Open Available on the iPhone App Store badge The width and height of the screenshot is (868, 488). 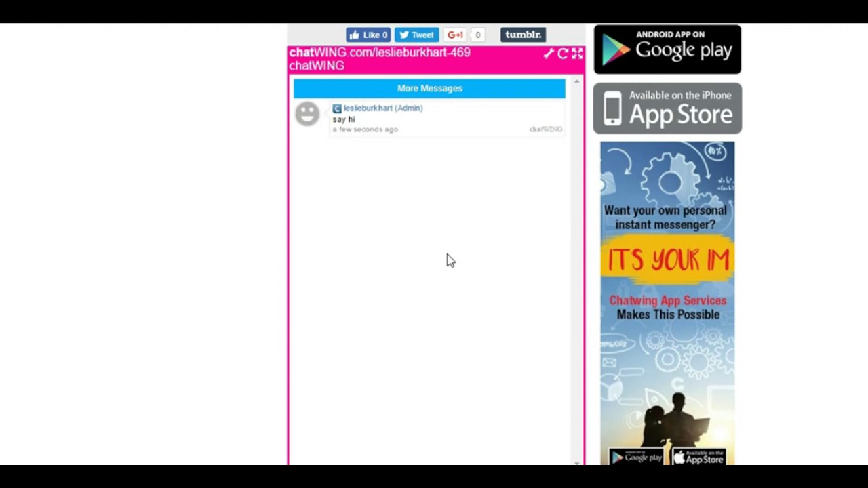pos(667,108)
